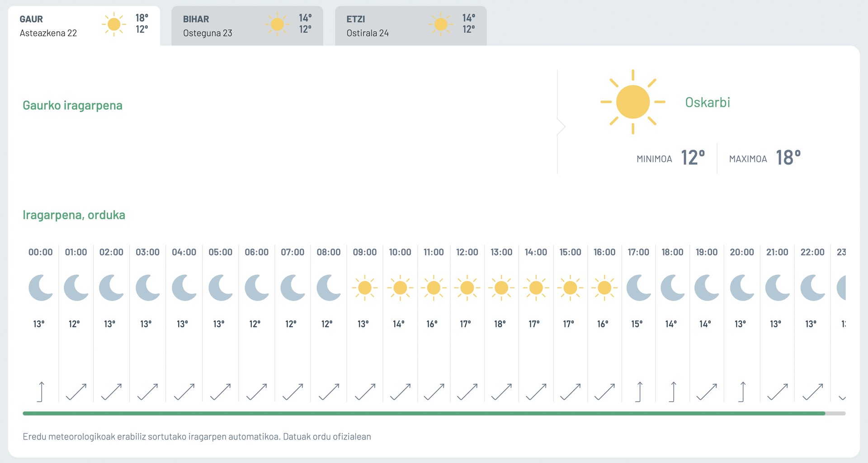Click the sun icon in the ETZI tab
Screen dimensions: 868x463
[x=441, y=24]
